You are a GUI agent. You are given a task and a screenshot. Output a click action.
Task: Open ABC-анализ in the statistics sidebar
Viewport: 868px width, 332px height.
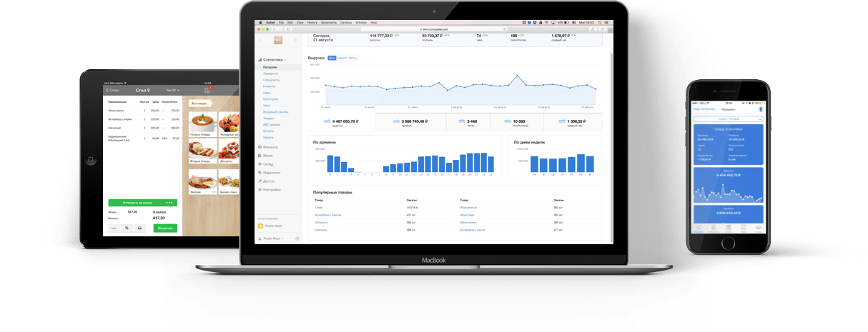point(272,125)
